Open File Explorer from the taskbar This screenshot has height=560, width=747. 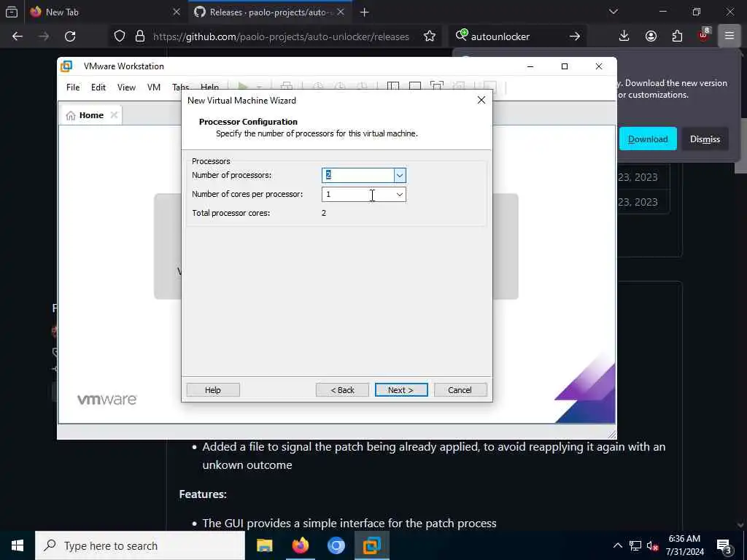264,545
